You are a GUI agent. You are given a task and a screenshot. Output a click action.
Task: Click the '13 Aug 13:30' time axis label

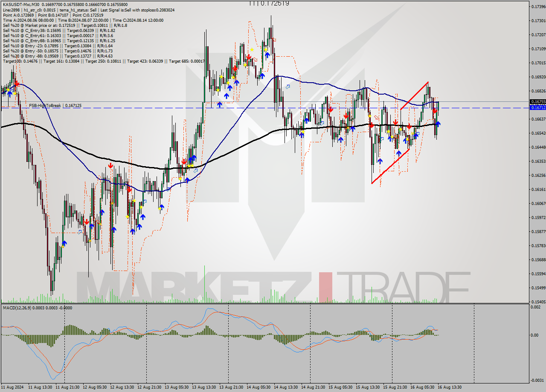pos(203,387)
